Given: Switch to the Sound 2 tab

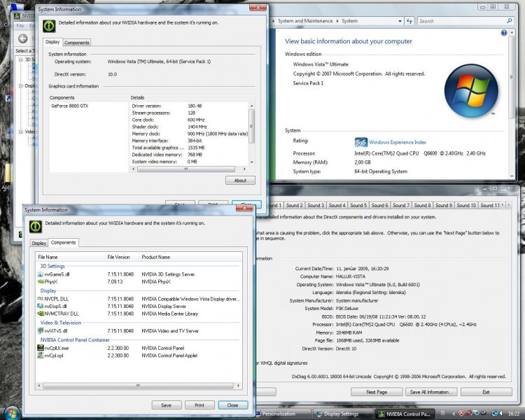Looking at the screenshot, I should pyautogui.click(x=294, y=205).
